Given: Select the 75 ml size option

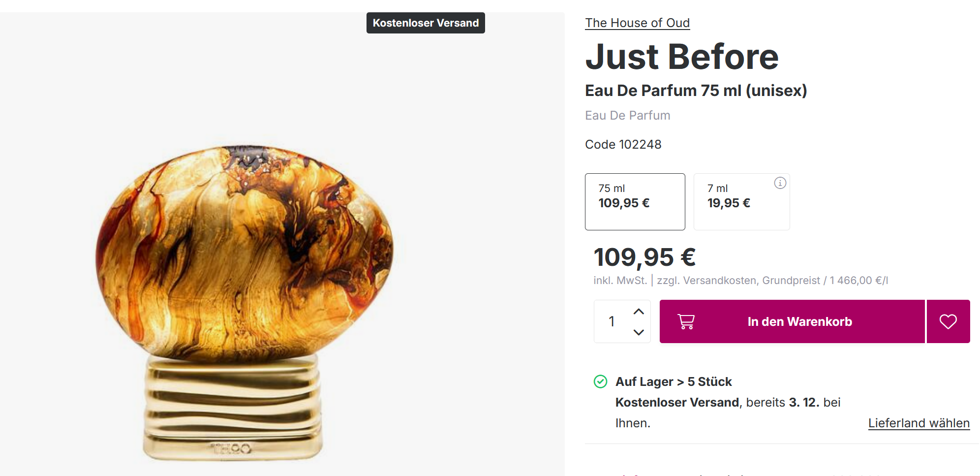Looking at the screenshot, I should point(635,201).
